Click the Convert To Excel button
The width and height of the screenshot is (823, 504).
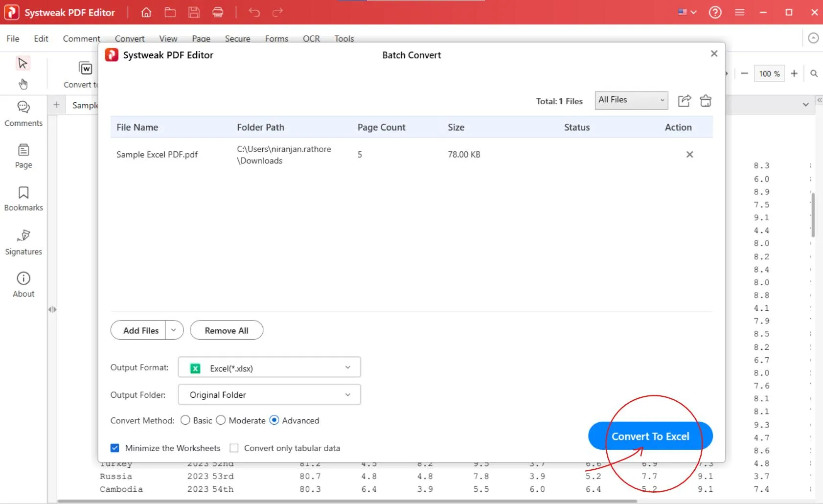[650, 436]
